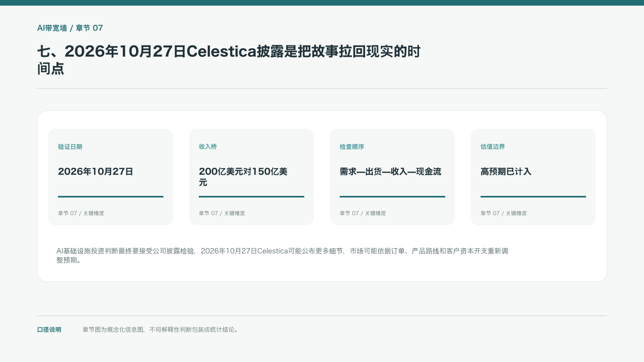The image size is (644, 362).
Task: Click the "口径说明" footer label
Action: click(x=49, y=330)
